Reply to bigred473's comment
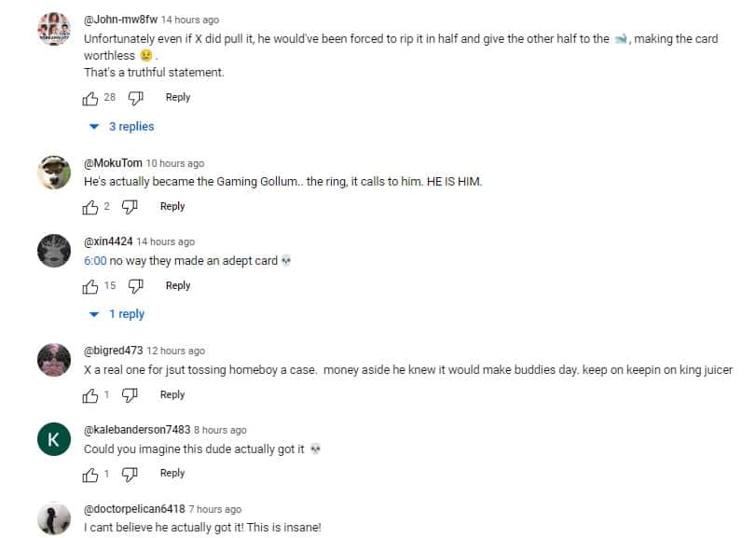 (172, 394)
